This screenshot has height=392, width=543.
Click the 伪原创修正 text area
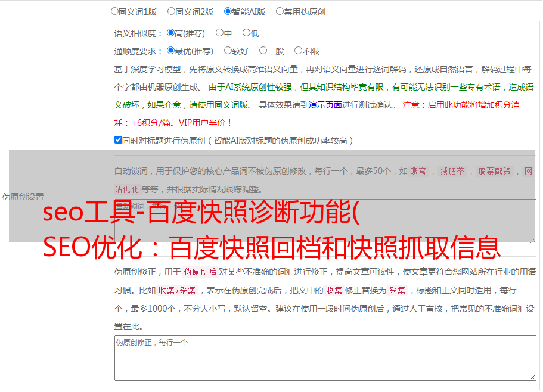pos(325,358)
